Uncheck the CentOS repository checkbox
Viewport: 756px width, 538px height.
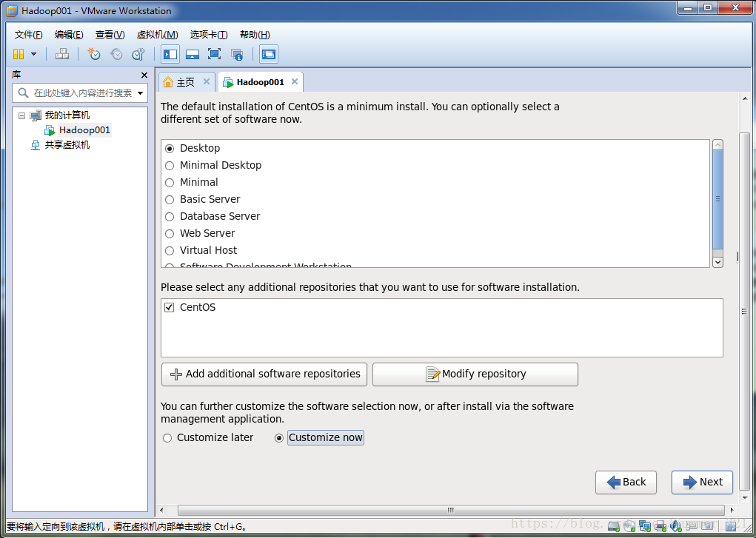point(170,308)
